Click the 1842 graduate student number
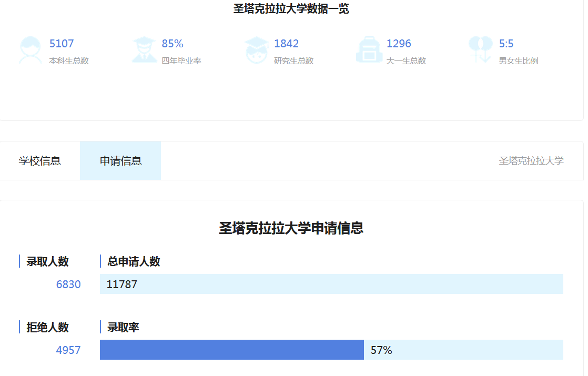 coord(286,44)
